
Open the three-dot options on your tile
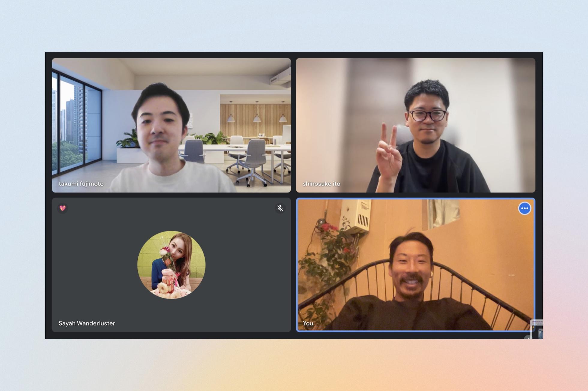tap(524, 208)
